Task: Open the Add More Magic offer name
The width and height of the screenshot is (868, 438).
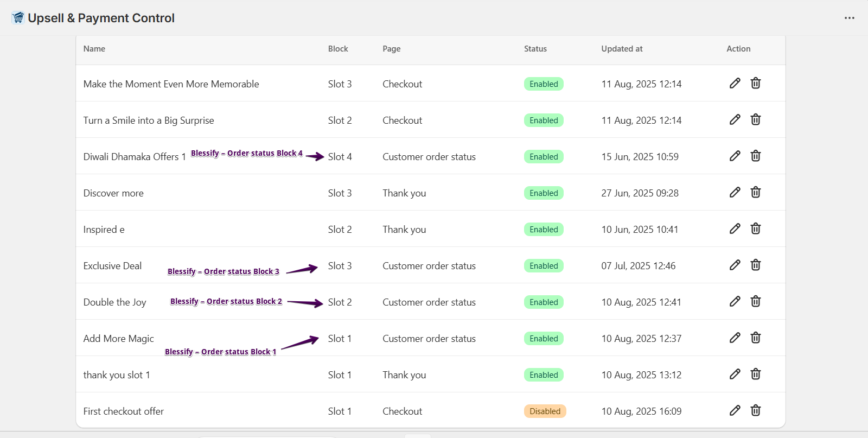Action: click(x=119, y=339)
